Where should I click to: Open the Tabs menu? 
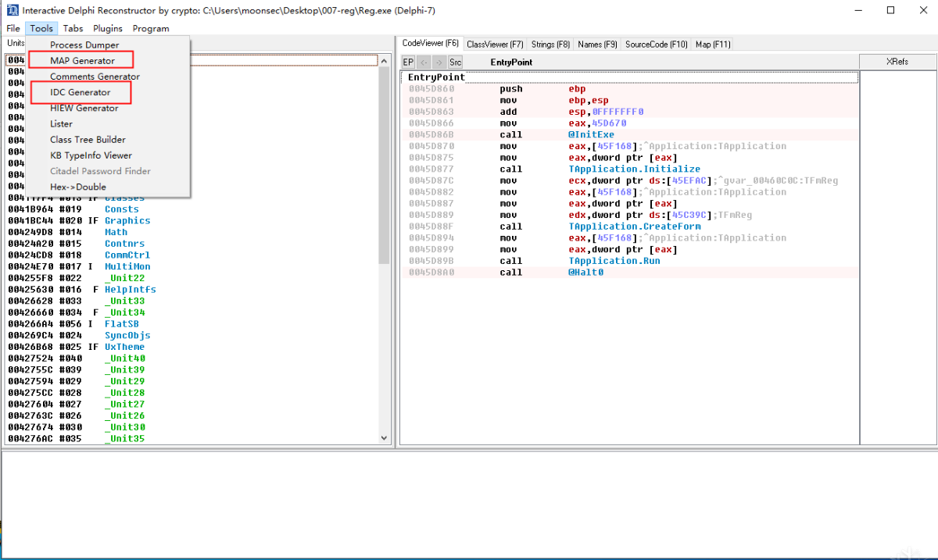tap(73, 28)
